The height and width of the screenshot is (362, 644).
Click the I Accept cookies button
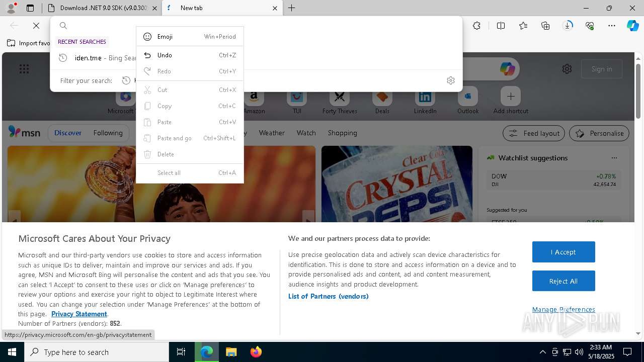[563, 252]
